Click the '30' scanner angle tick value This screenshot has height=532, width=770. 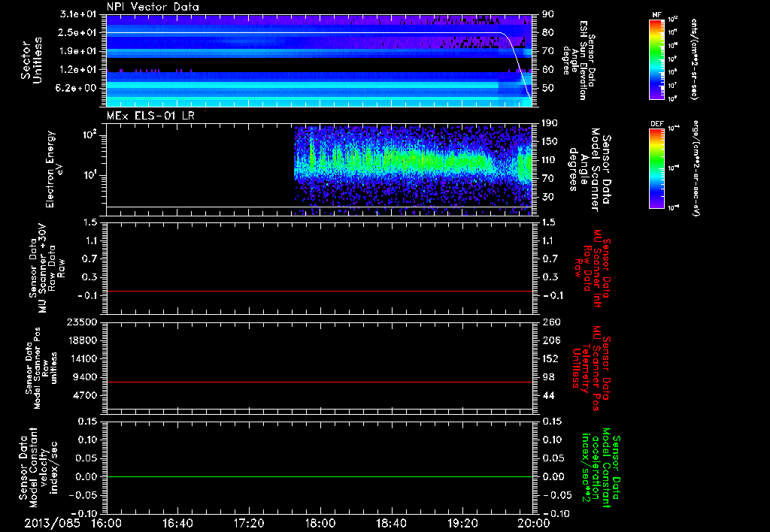(x=547, y=197)
